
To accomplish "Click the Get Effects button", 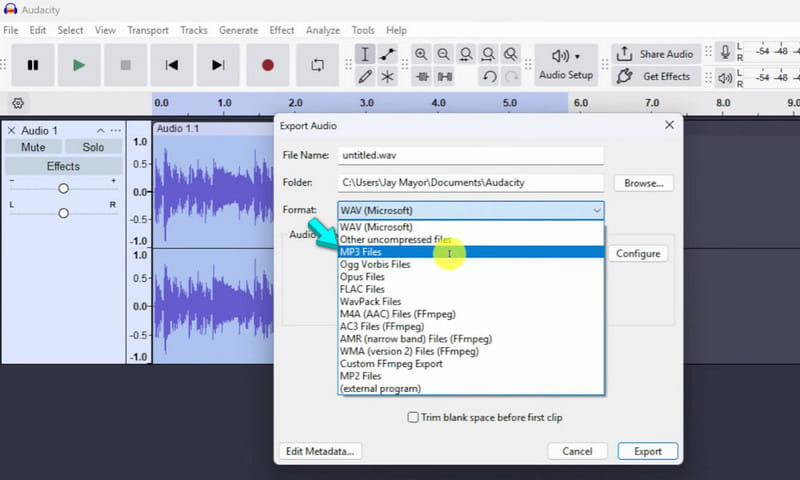I will (x=656, y=77).
